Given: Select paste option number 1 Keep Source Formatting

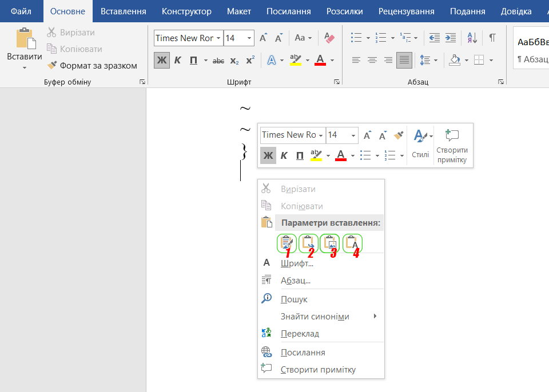Looking at the screenshot, I should tap(287, 243).
